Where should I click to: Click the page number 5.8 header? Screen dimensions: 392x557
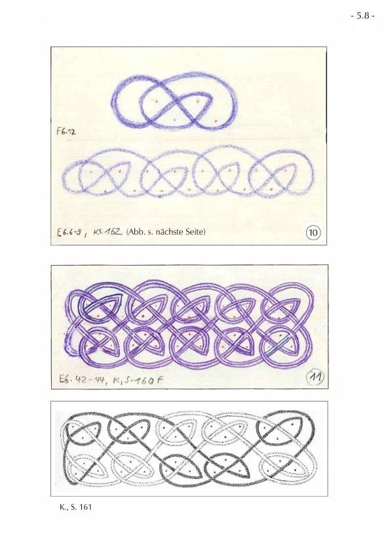click(x=362, y=16)
